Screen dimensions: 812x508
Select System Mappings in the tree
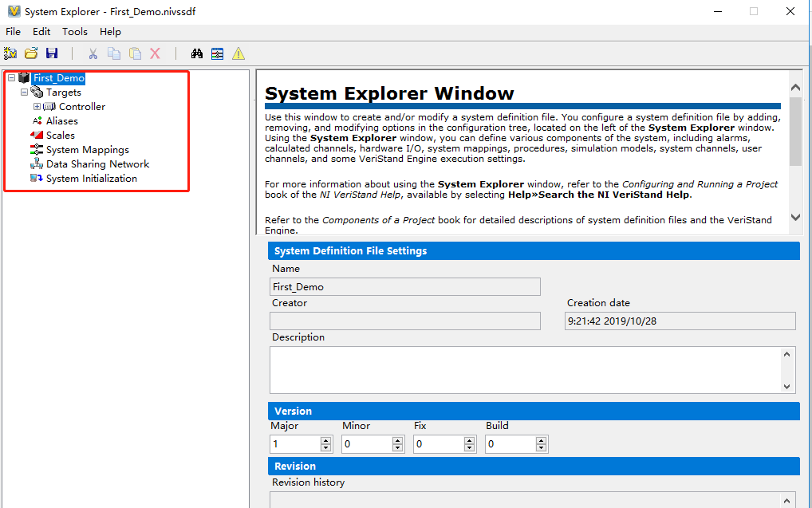(88, 150)
